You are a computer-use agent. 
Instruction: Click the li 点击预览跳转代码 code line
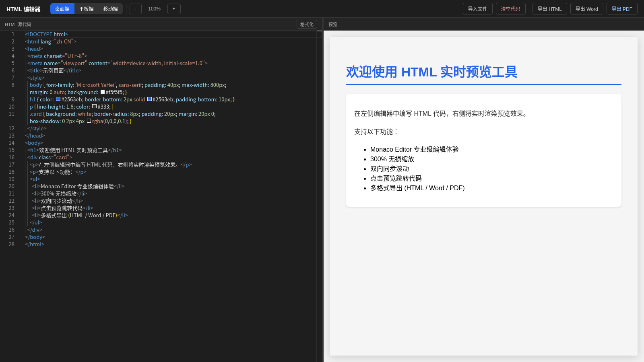tap(63, 208)
